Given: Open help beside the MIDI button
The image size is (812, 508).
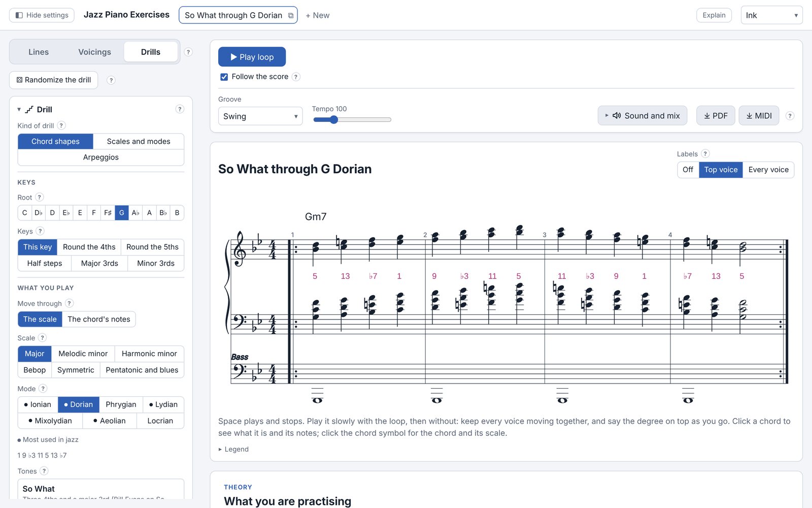Looking at the screenshot, I should [790, 116].
